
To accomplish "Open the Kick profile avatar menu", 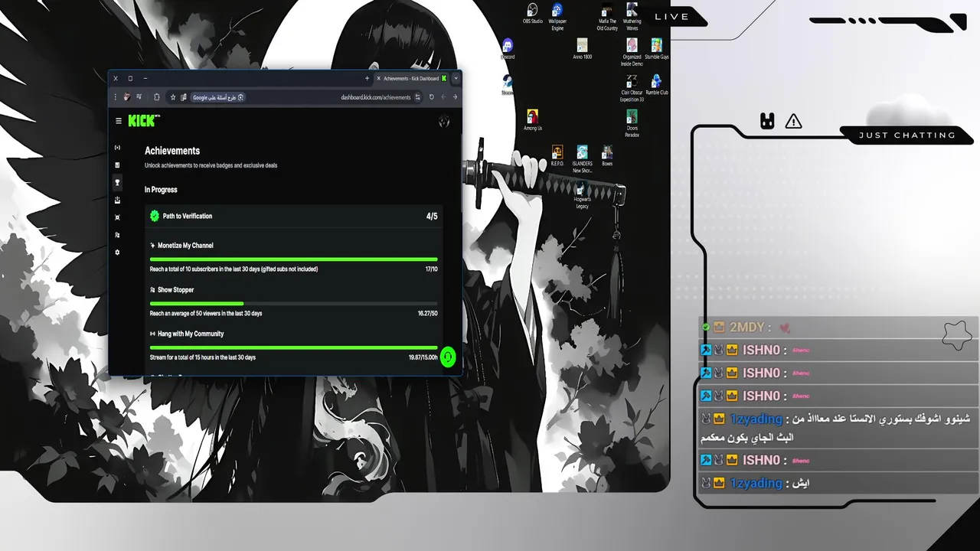I will point(444,121).
